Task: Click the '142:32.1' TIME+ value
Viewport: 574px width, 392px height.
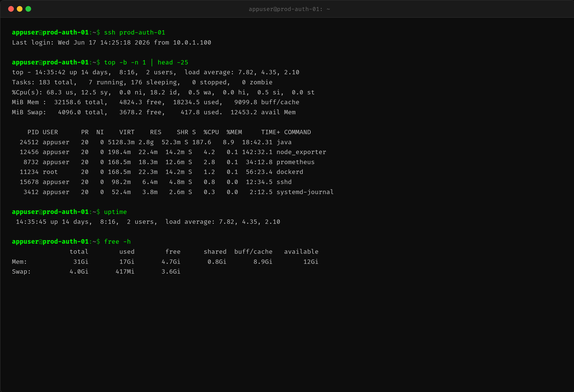Action: (257, 152)
